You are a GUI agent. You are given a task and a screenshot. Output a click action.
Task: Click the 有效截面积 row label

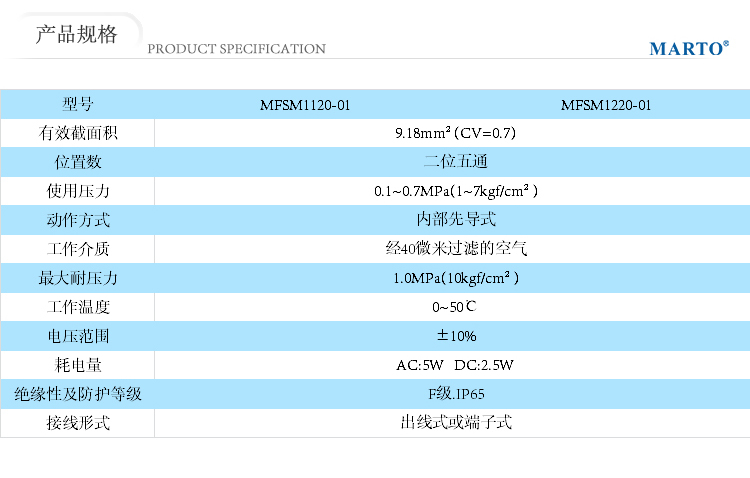(78, 133)
